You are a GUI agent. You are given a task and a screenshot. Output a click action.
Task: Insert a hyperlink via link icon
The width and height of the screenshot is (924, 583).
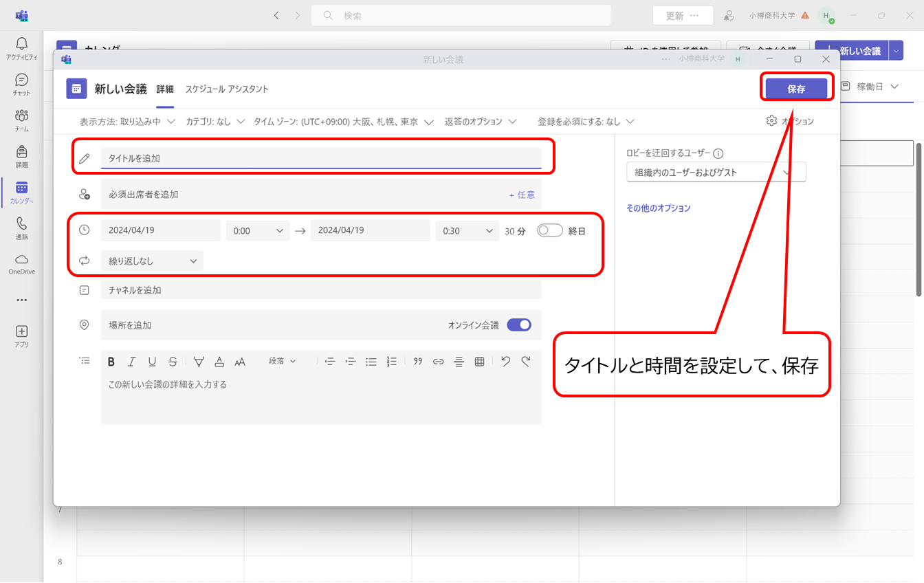438,362
